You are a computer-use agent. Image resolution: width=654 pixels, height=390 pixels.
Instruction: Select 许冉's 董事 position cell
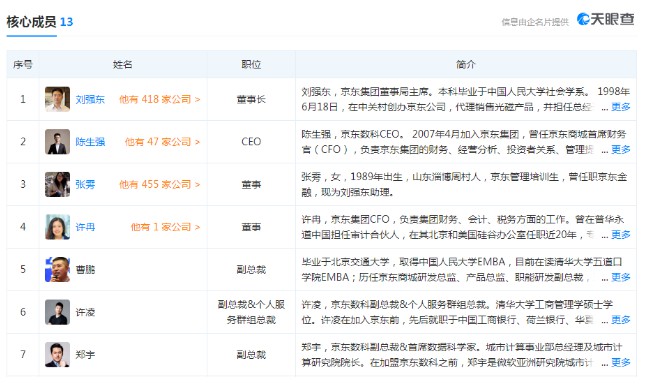(251, 227)
